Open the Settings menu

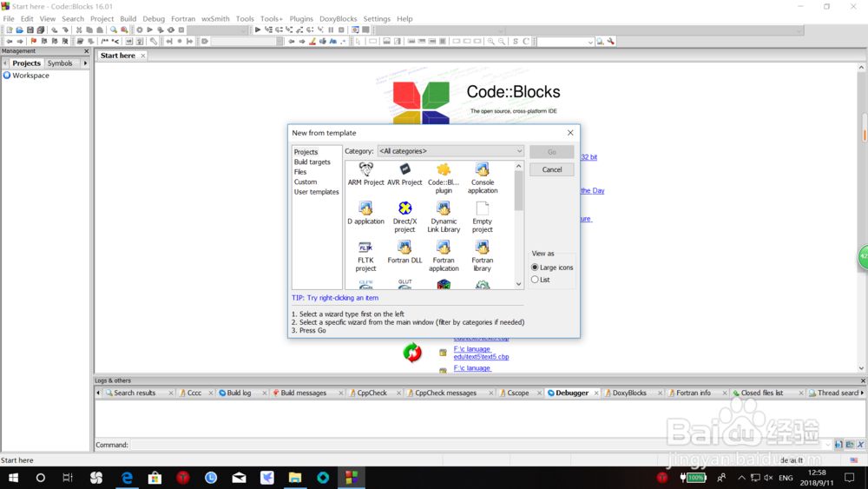click(377, 19)
